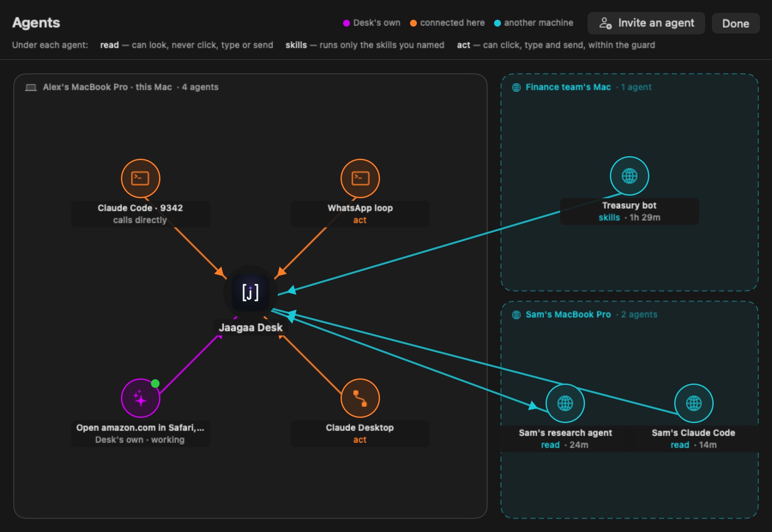This screenshot has width=772, height=532.
Task: Click the globe icon beside Finance team's Mac
Action: click(517, 87)
